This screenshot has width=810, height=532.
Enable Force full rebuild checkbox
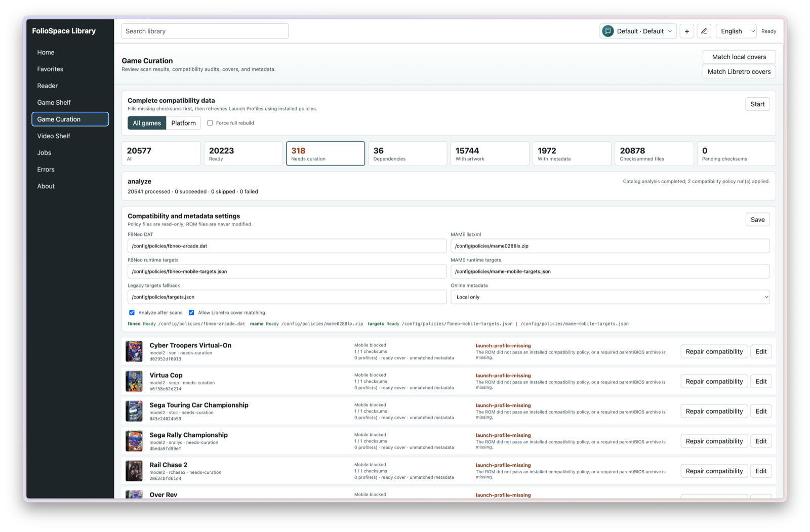[x=210, y=123]
